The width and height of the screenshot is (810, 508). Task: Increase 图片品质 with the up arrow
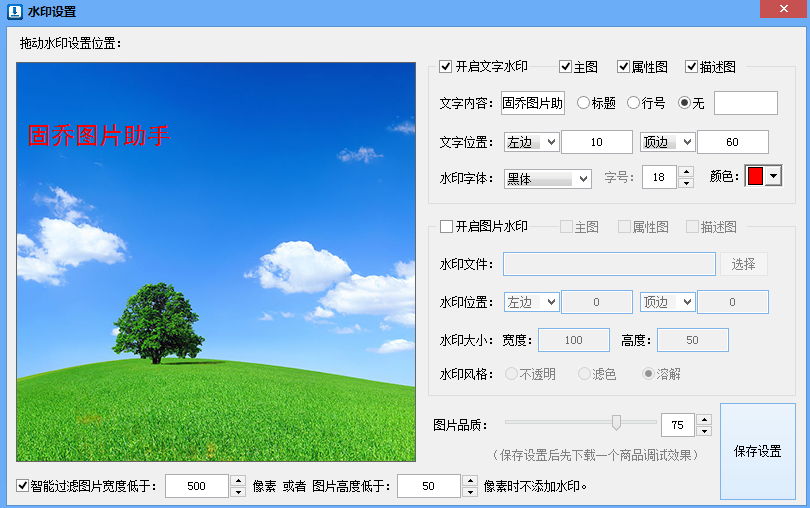704,420
